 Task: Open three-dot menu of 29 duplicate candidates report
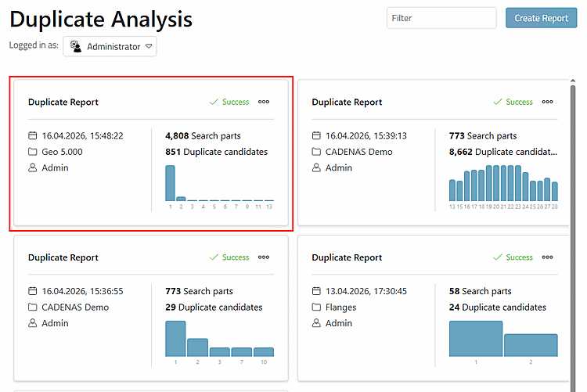264,257
